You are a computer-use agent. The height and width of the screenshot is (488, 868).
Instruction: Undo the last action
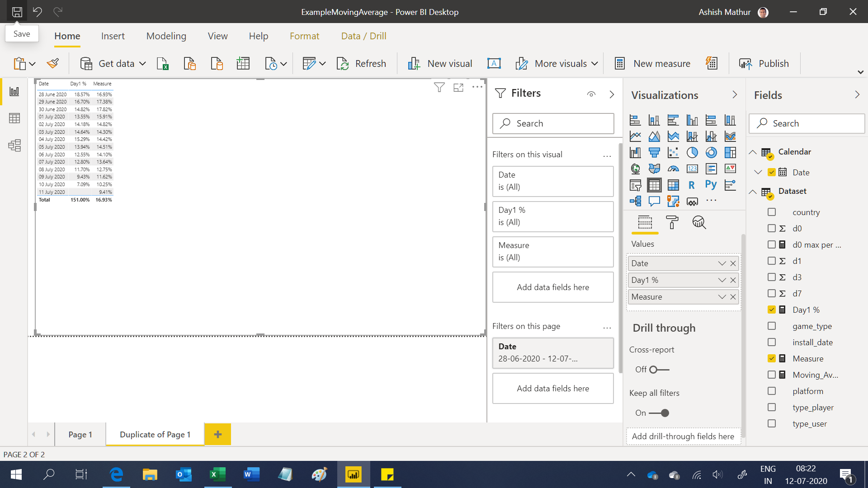pos(38,12)
